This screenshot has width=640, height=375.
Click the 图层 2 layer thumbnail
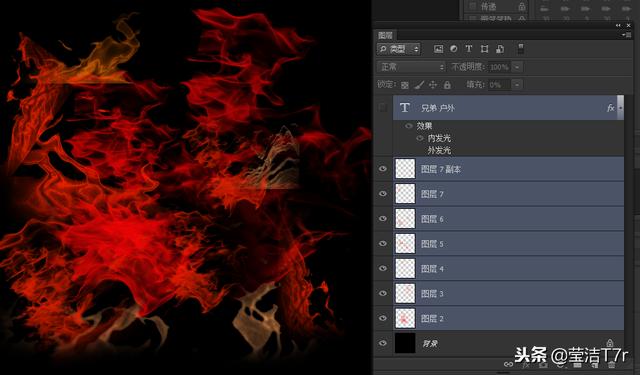[x=405, y=318]
